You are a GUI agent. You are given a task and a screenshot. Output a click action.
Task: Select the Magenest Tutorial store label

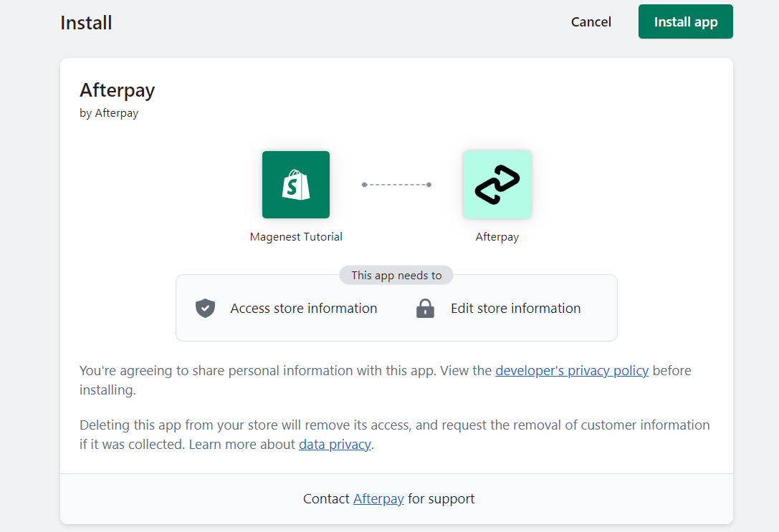click(296, 236)
